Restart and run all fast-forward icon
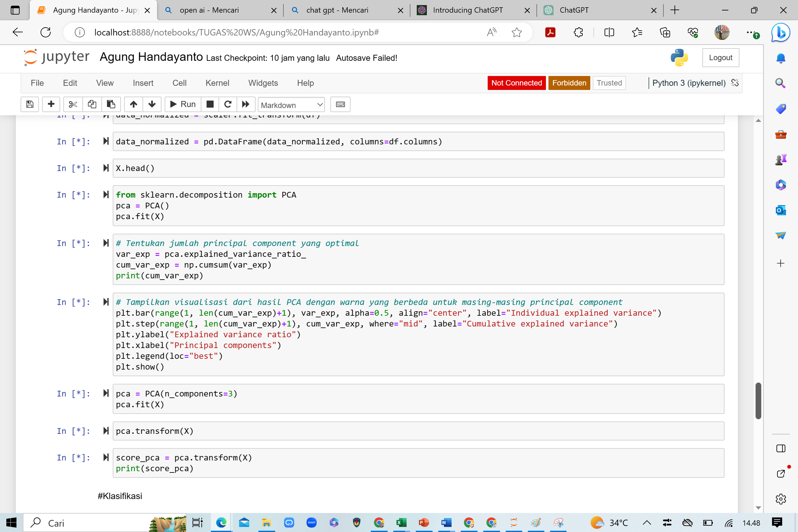Image resolution: width=798 pixels, height=532 pixels. [x=246, y=104]
